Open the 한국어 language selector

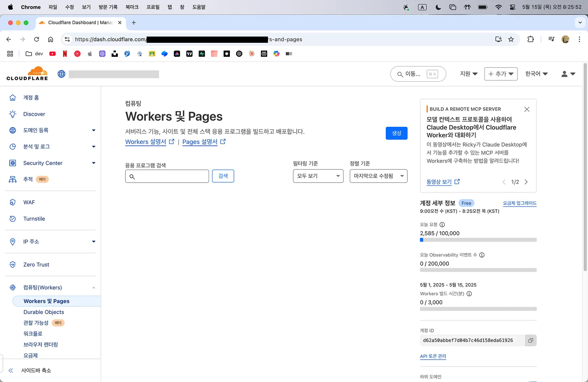pos(536,74)
